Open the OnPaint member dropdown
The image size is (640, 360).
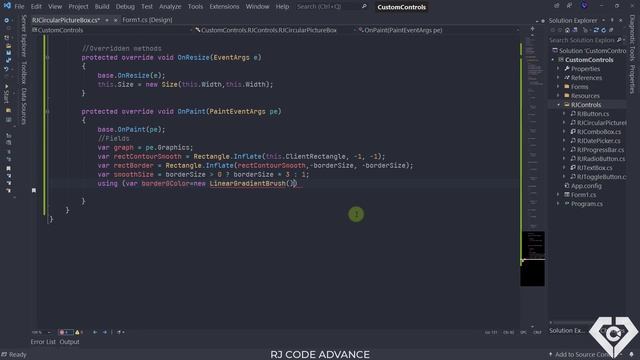[439, 30]
